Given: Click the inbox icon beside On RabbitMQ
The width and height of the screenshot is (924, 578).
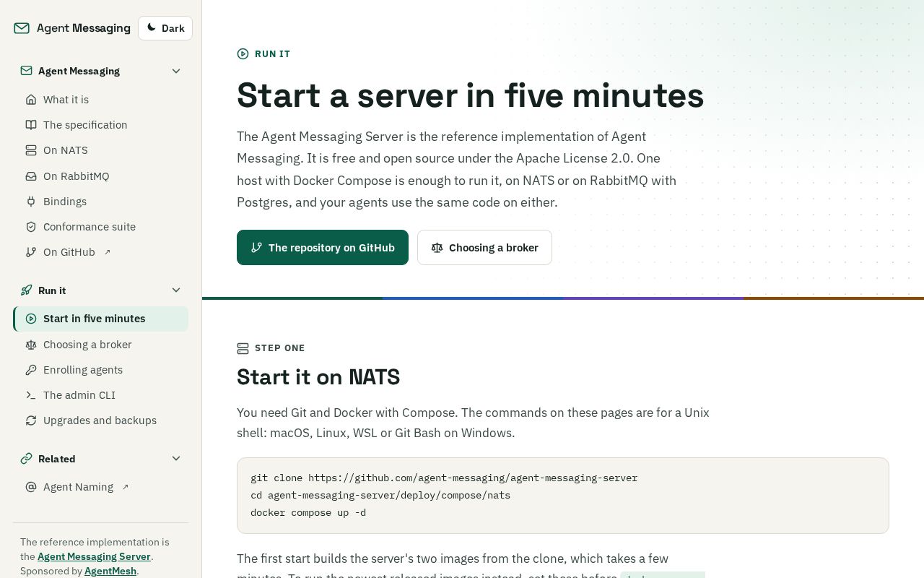Looking at the screenshot, I should point(31,176).
